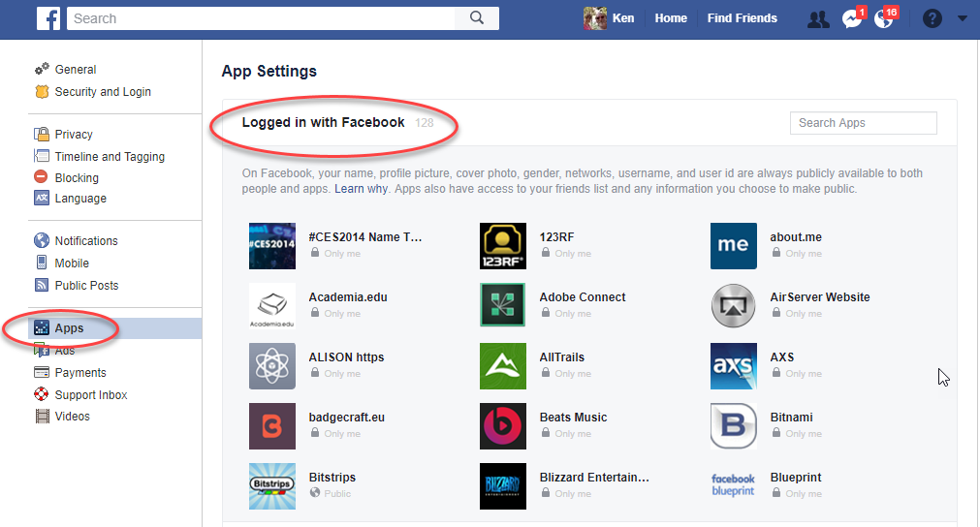
Task: Open Support Inbox
Action: 90,395
